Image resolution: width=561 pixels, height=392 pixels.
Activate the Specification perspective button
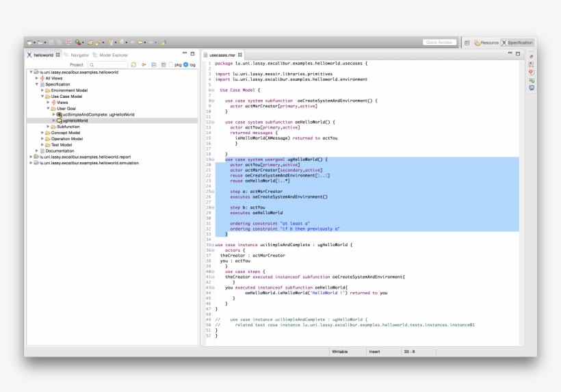(517, 42)
